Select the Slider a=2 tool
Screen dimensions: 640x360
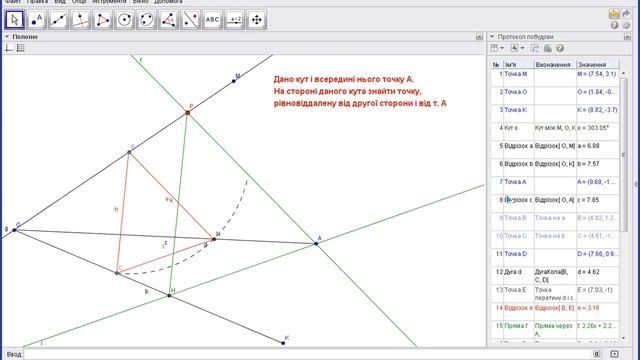pos(235,20)
